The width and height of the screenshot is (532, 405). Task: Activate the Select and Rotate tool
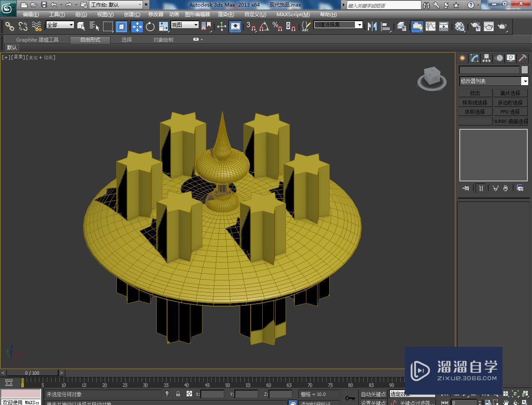tap(150, 27)
